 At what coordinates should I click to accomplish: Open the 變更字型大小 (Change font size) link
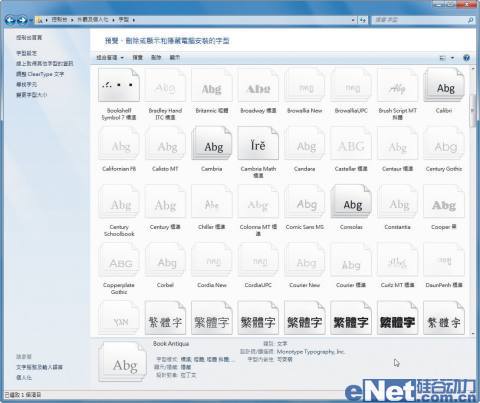click(x=32, y=95)
